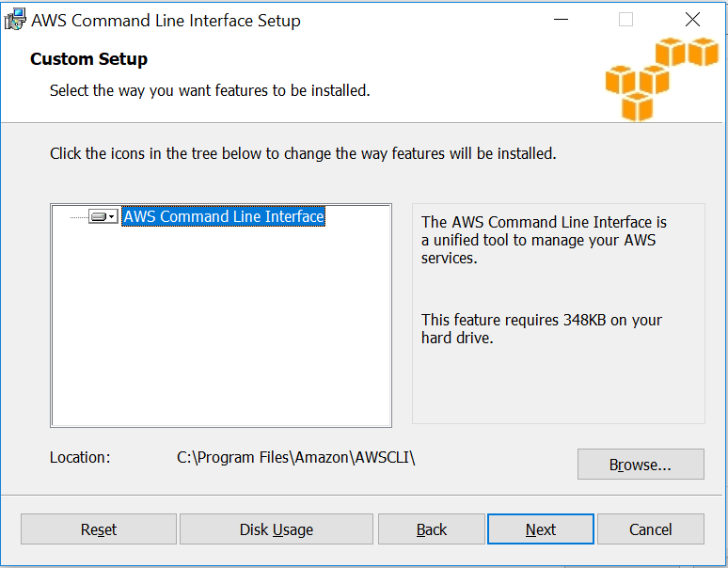Screen dimensions: 728x568
Task: Select the AWS Command Line Interface tree item
Action: click(x=224, y=216)
